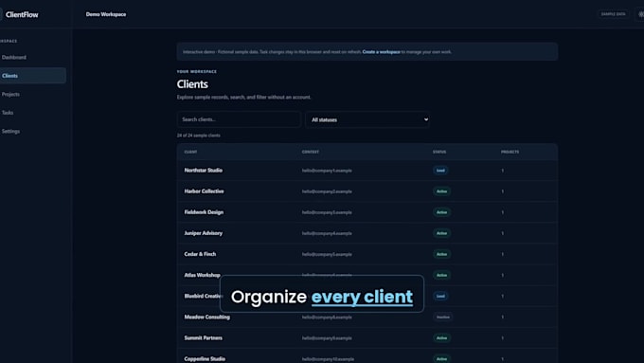The image size is (644, 363).
Task: Click Harbor Collective's Active status badge
Action: point(441,191)
